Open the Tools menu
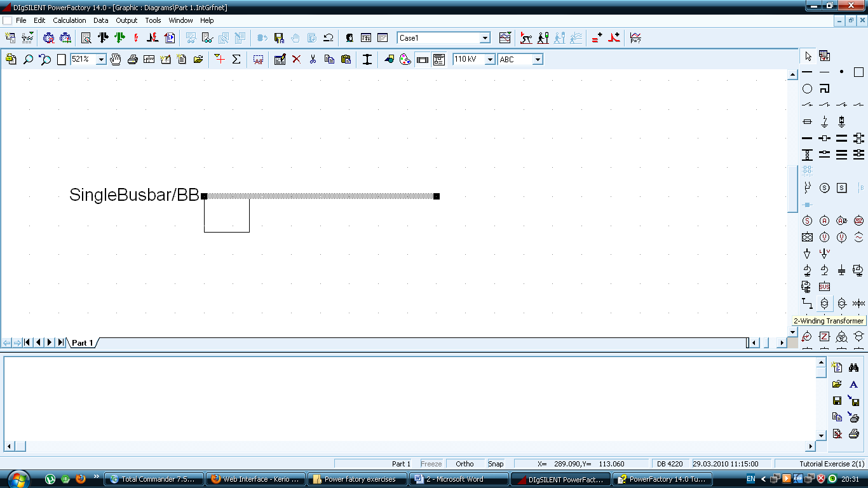The image size is (868, 488). point(153,20)
